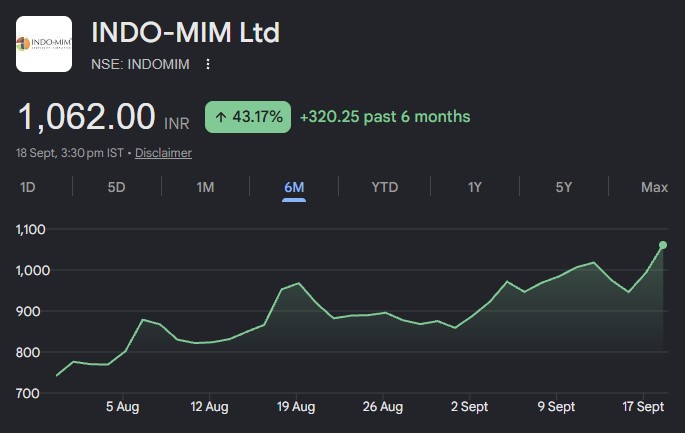Switch to the YTD chart range
This screenshot has height=433, width=685.
[385, 187]
